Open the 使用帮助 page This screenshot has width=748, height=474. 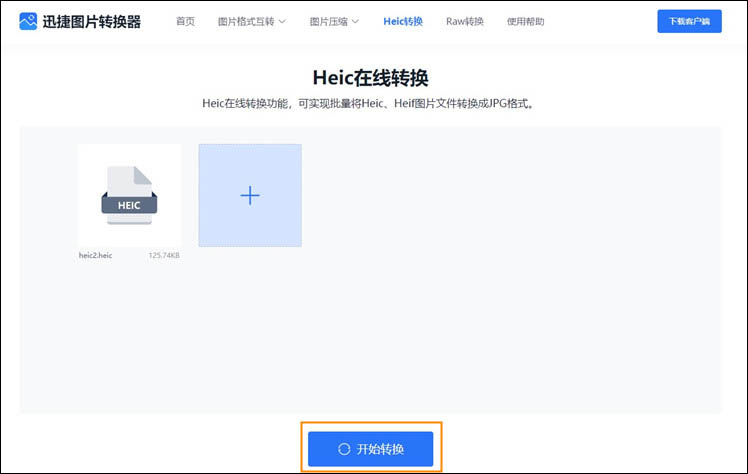point(525,21)
